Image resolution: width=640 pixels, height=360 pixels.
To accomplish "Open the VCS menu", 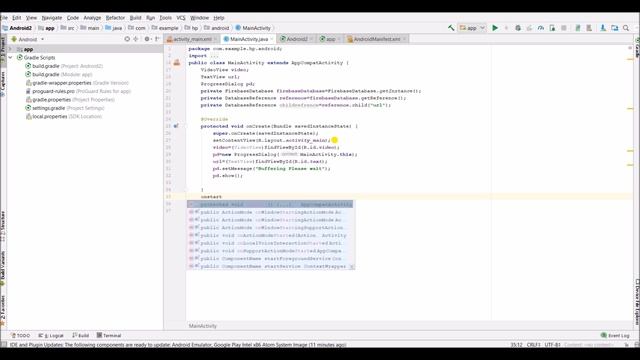I will point(181,18).
